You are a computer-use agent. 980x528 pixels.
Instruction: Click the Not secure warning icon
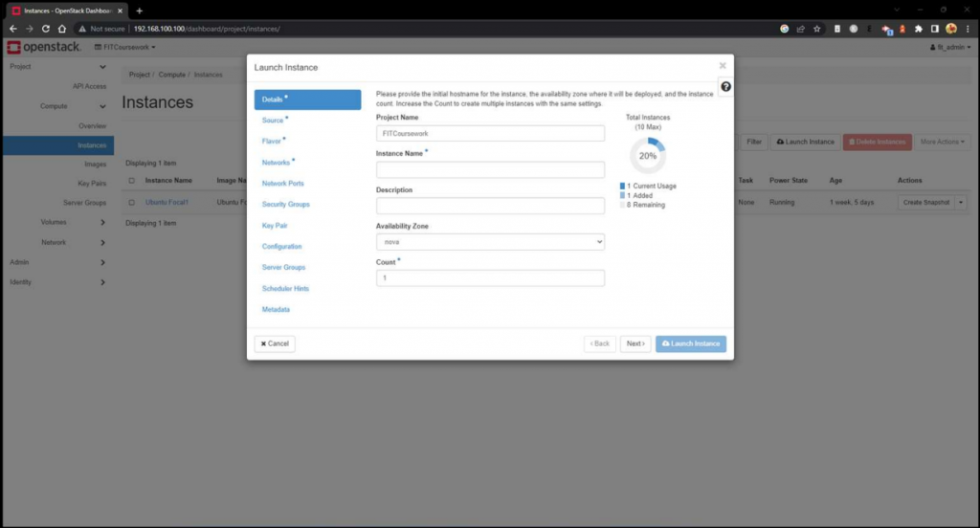click(82, 29)
